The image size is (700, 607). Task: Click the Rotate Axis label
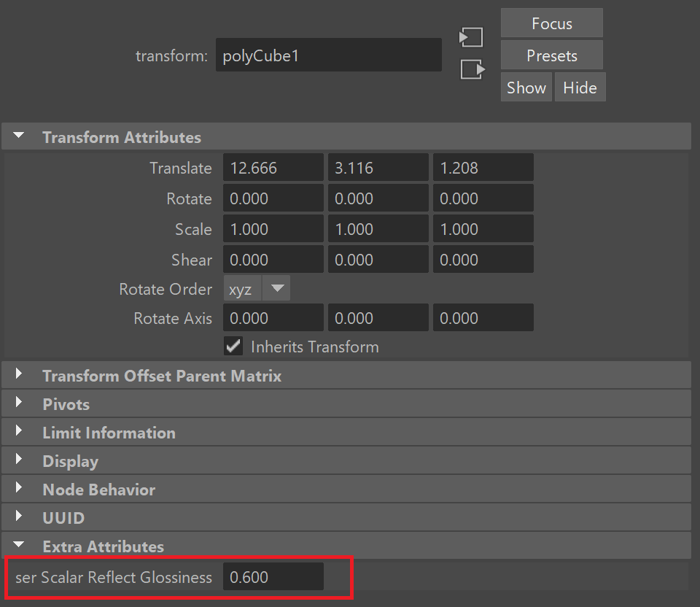tap(172, 319)
